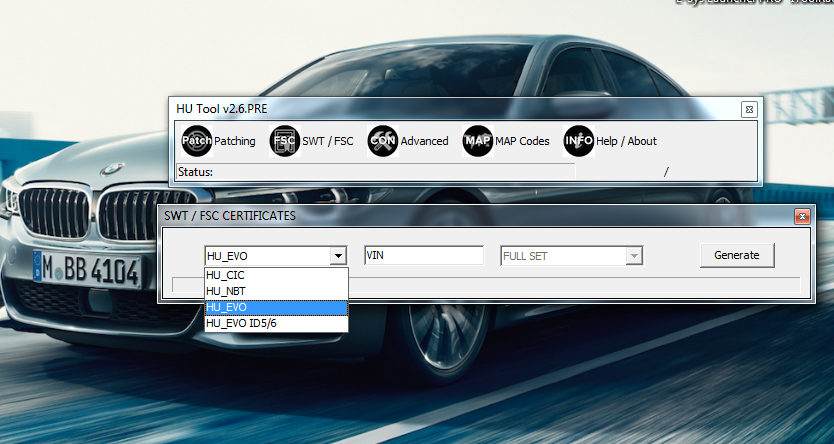The width and height of the screenshot is (834, 444).
Task: Collapse the head unit dropdown arrow
Action: point(339,256)
